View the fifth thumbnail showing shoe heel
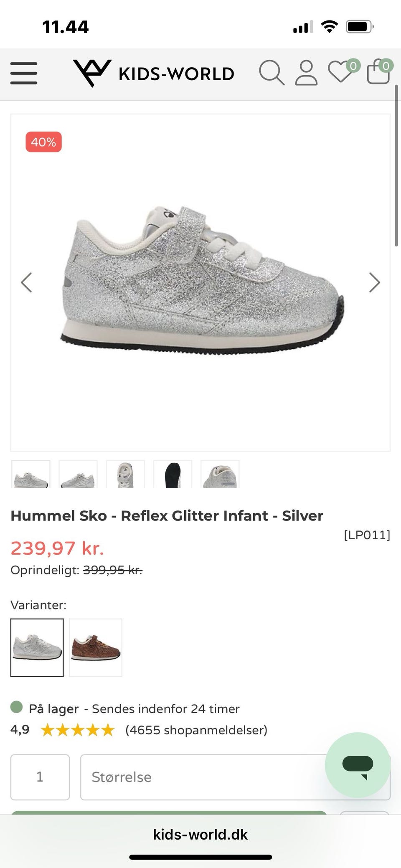 coord(220,474)
